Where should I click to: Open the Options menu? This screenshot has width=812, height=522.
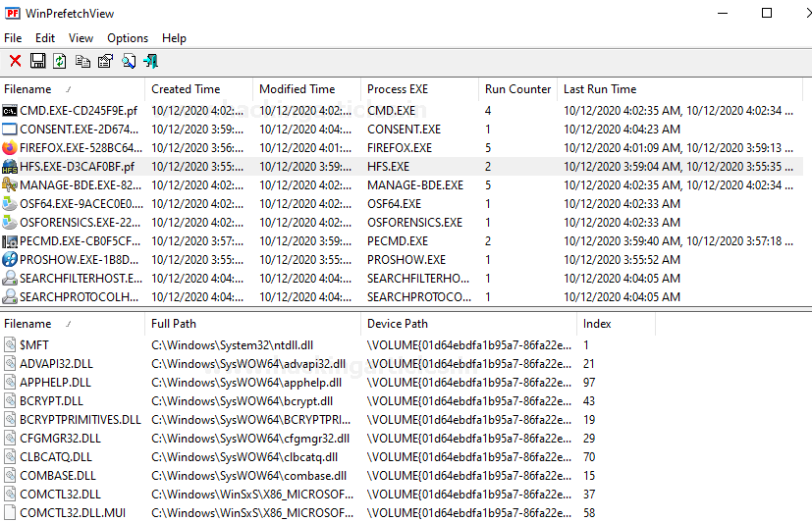[128, 38]
